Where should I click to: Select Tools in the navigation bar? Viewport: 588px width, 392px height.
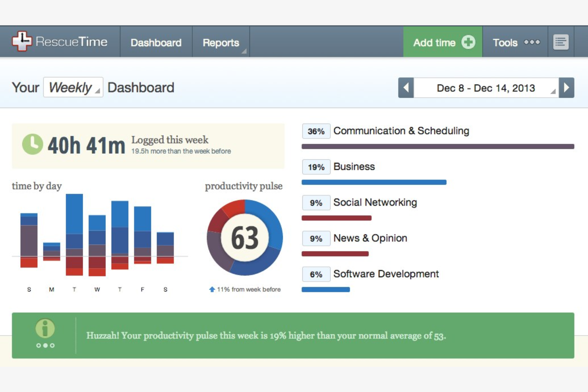pos(505,42)
